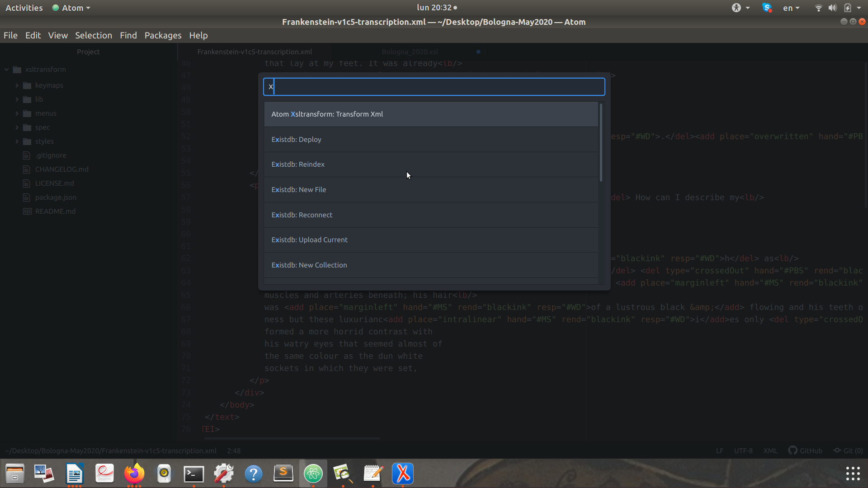Expand the lib folder
This screenshot has width=868, height=488.
(17, 99)
